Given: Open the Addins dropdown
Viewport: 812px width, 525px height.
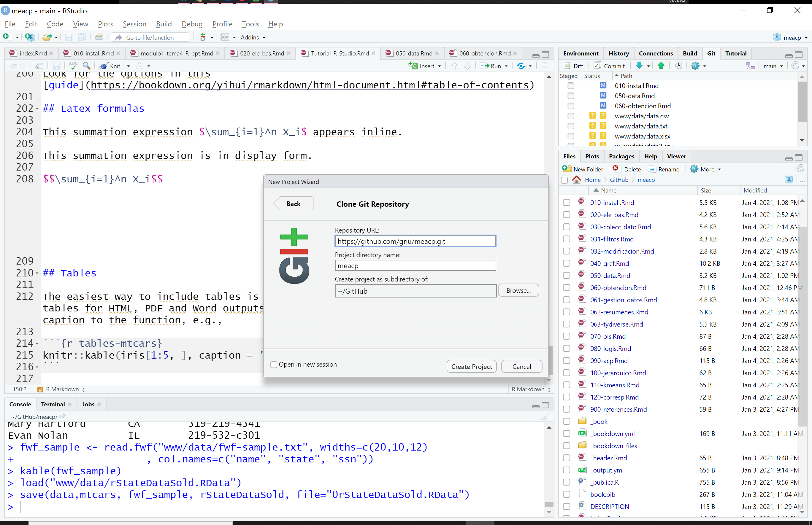Looking at the screenshot, I should click(253, 37).
